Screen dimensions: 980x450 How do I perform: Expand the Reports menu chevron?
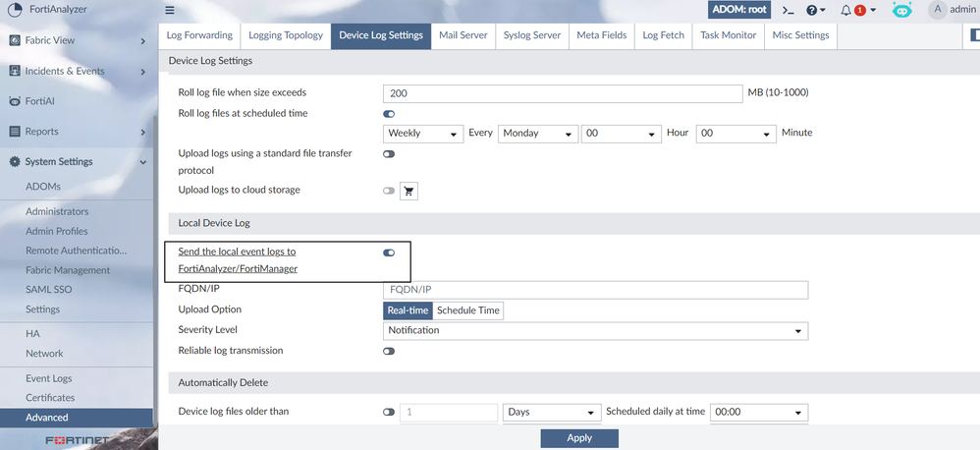[x=143, y=132]
